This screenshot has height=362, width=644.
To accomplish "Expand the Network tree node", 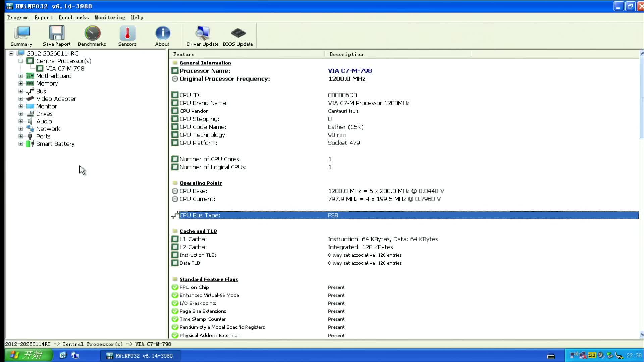I will click(x=21, y=129).
